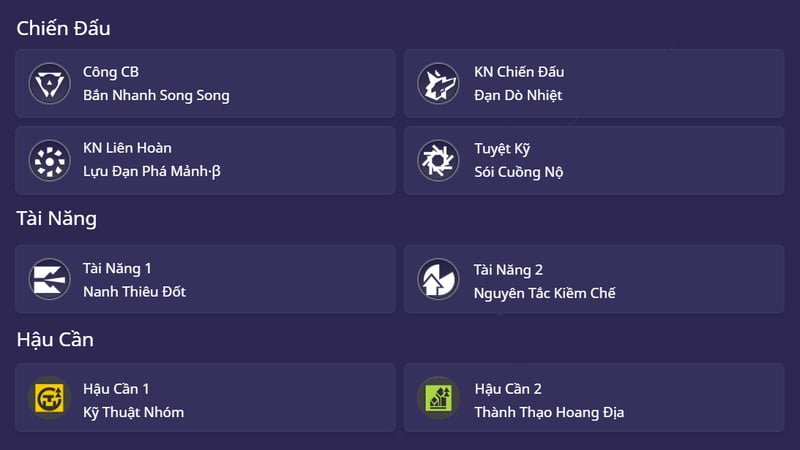The image size is (800, 450).
Task: Open the Sói Cuồng Nộ ultimate text
Action: [x=519, y=172]
